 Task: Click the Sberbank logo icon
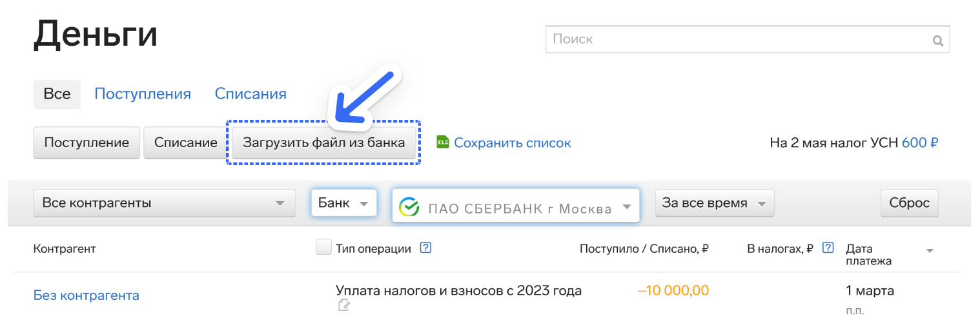click(x=409, y=208)
